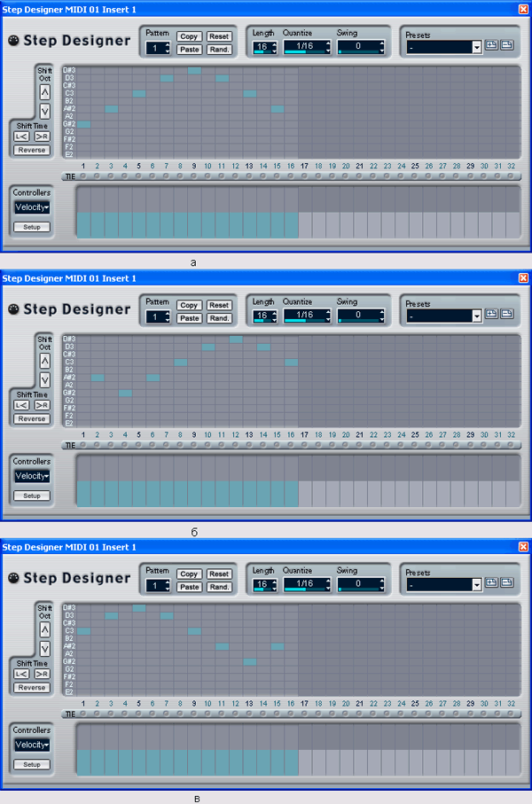The height and width of the screenshot is (804, 532).
Task: Click Step Designer logo icon in window в
Action: point(14,578)
